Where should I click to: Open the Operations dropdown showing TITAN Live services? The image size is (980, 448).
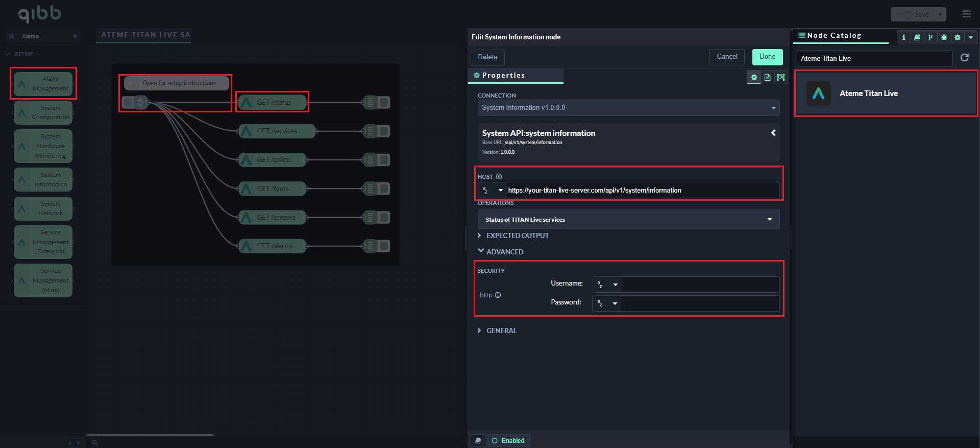tap(628, 220)
